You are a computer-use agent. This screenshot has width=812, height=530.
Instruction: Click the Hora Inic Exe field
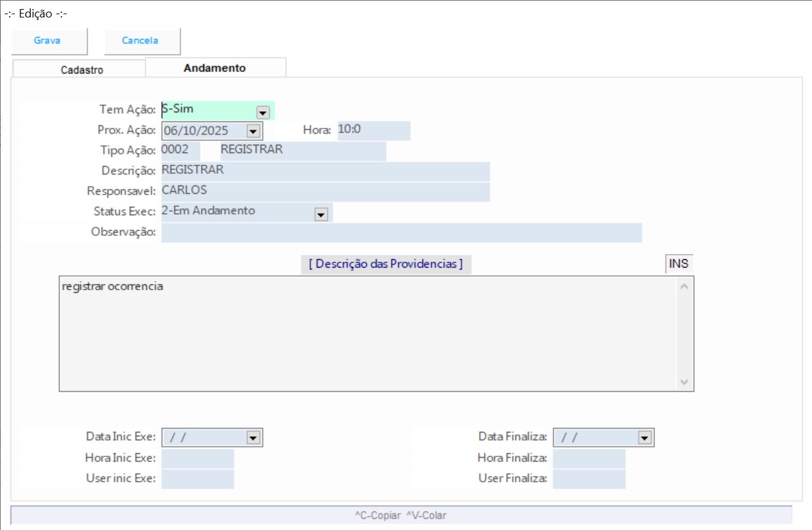pyautogui.click(x=198, y=458)
